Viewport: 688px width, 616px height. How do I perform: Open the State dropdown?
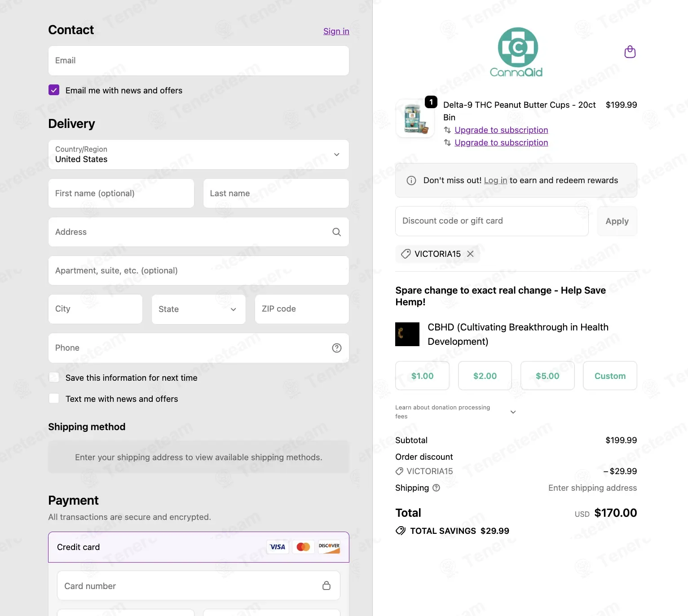click(198, 309)
